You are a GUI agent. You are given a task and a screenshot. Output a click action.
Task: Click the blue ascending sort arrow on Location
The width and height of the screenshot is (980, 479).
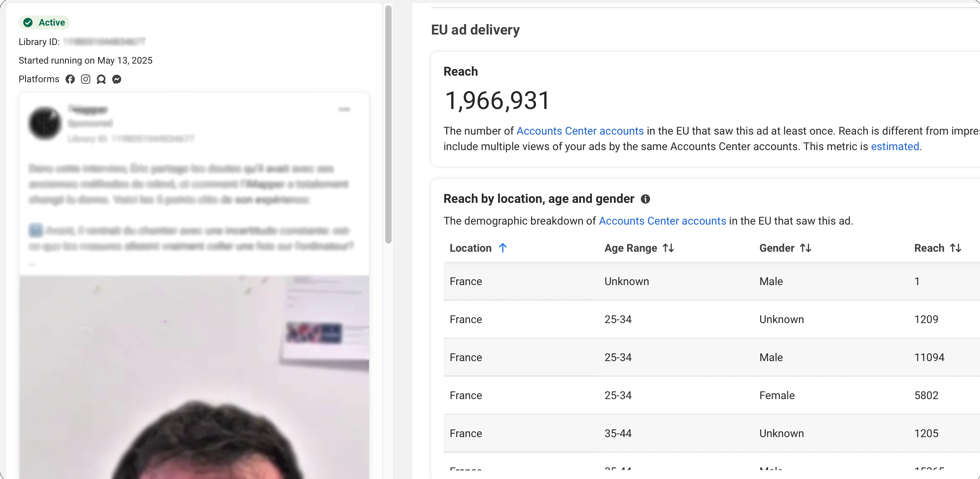pos(503,248)
